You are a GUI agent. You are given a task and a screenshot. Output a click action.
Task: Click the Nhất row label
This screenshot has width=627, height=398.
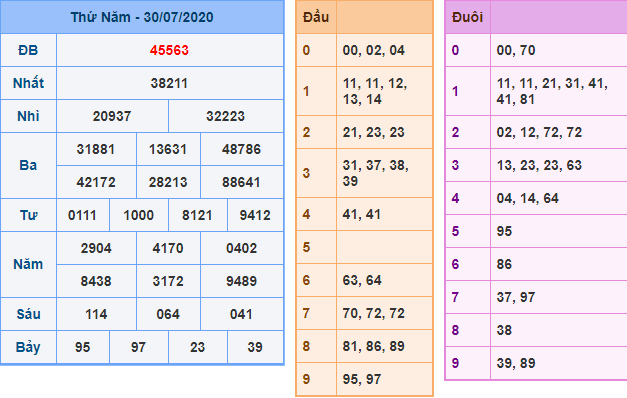click(x=28, y=83)
